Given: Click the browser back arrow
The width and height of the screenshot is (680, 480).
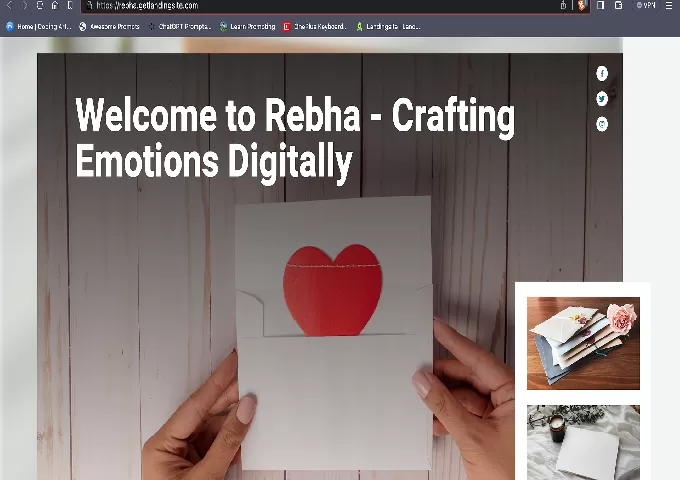Looking at the screenshot, I should pyautogui.click(x=9, y=5).
